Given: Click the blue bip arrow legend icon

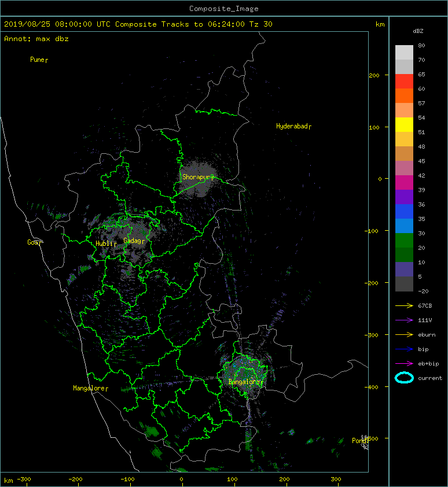Looking at the screenshot, I should (404, 349).
